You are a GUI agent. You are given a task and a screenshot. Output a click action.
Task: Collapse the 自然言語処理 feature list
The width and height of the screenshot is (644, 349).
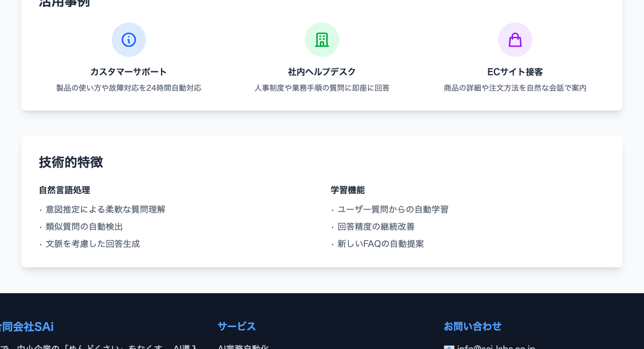(64, 190)
